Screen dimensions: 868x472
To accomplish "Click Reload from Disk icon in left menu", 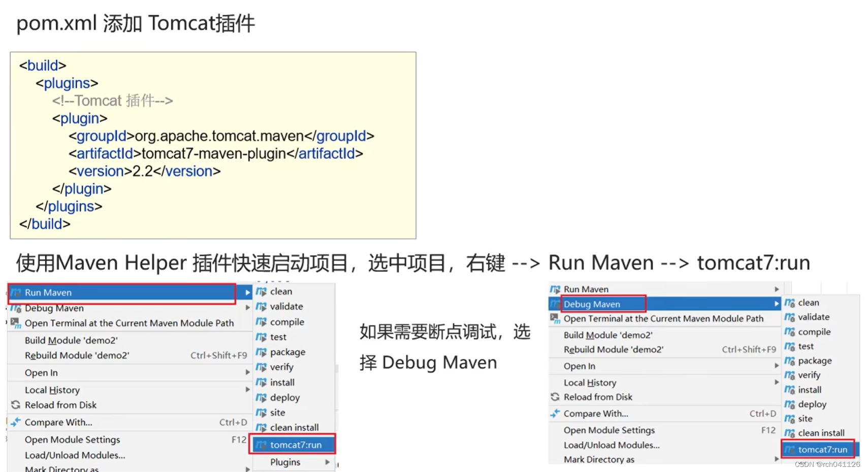I will pyautogui.click(x=16, y=405).
